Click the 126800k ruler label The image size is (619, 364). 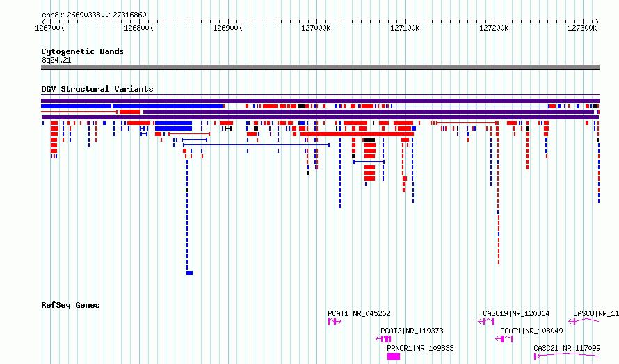coord(138,28)
